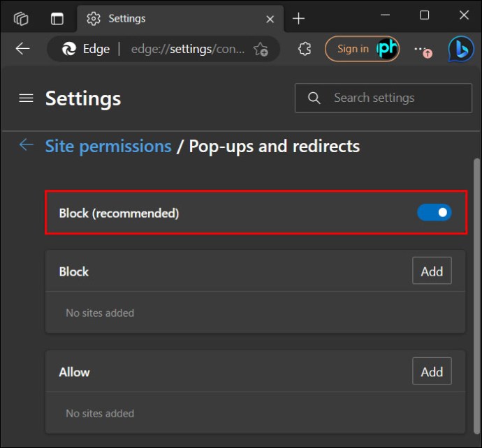Open the Bing chat sidebar icon
The width and height of the screenshot is (482, 448).
tap(461, 49)
